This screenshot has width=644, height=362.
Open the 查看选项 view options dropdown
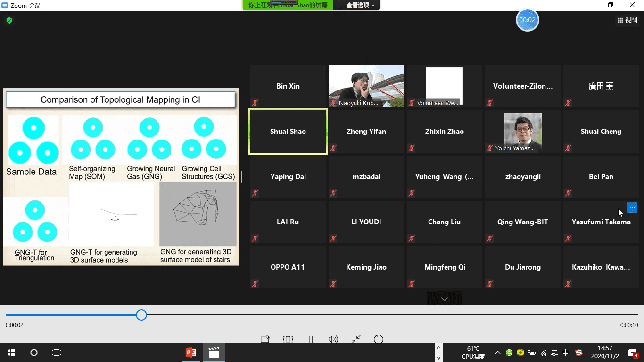360,5
